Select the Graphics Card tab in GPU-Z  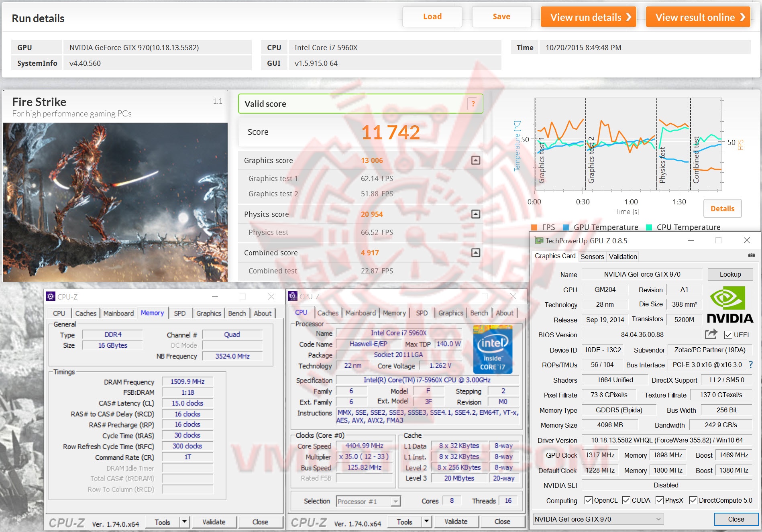click(x=555, y=256)
